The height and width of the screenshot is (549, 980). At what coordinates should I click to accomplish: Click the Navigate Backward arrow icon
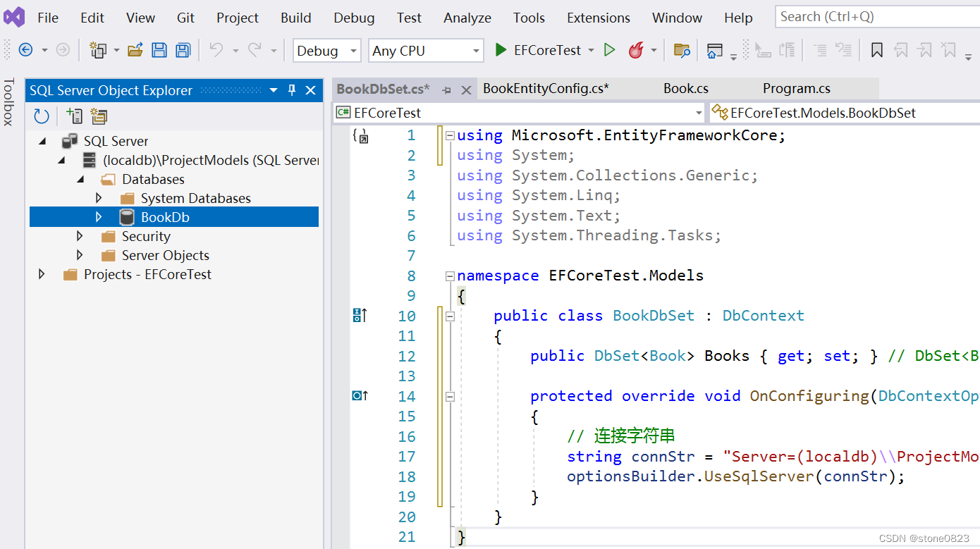coord(25,50)
